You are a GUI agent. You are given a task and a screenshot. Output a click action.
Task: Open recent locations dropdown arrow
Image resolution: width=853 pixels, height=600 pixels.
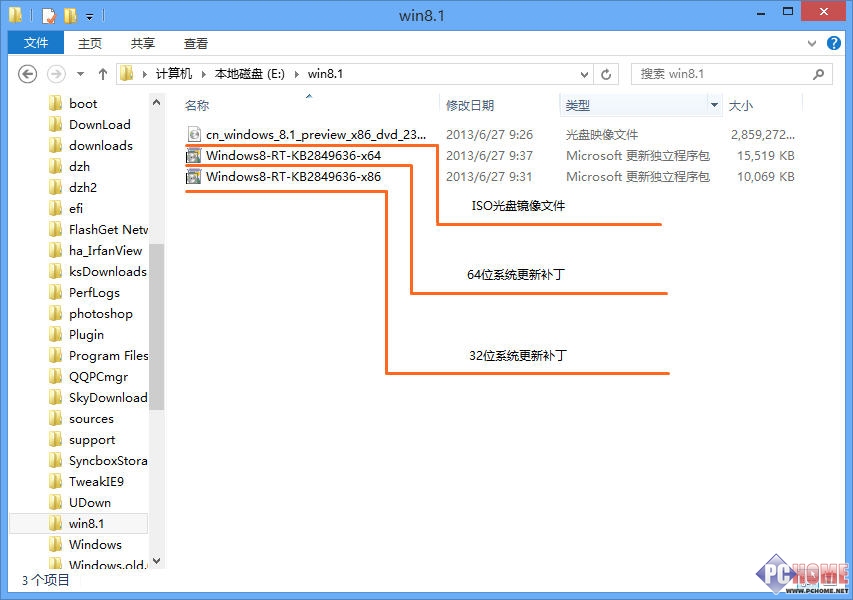coord(81,74)
